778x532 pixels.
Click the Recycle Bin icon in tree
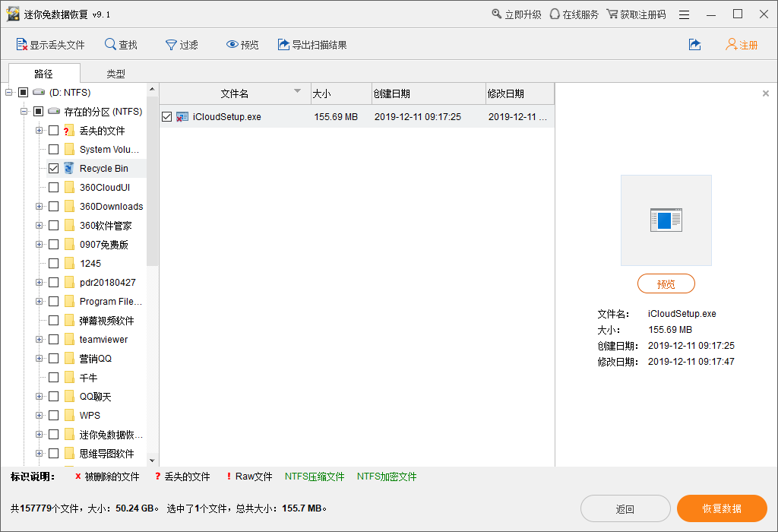point(69,168)
